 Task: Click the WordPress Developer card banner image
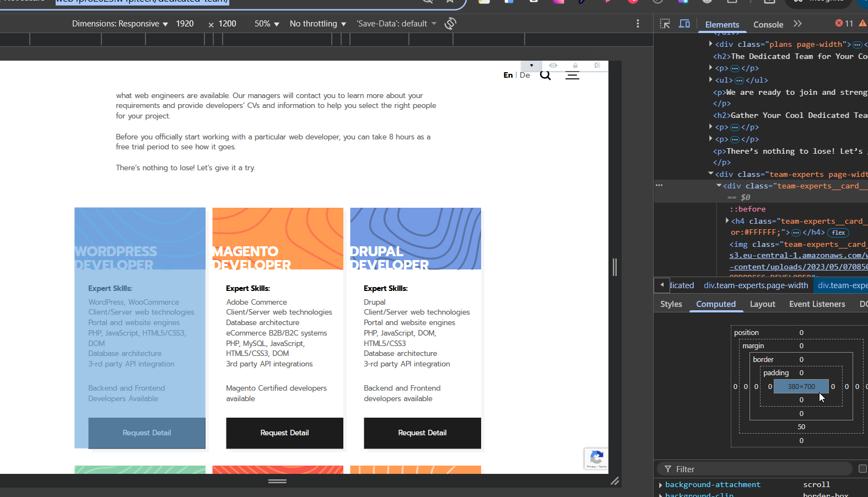coord(140,239)
